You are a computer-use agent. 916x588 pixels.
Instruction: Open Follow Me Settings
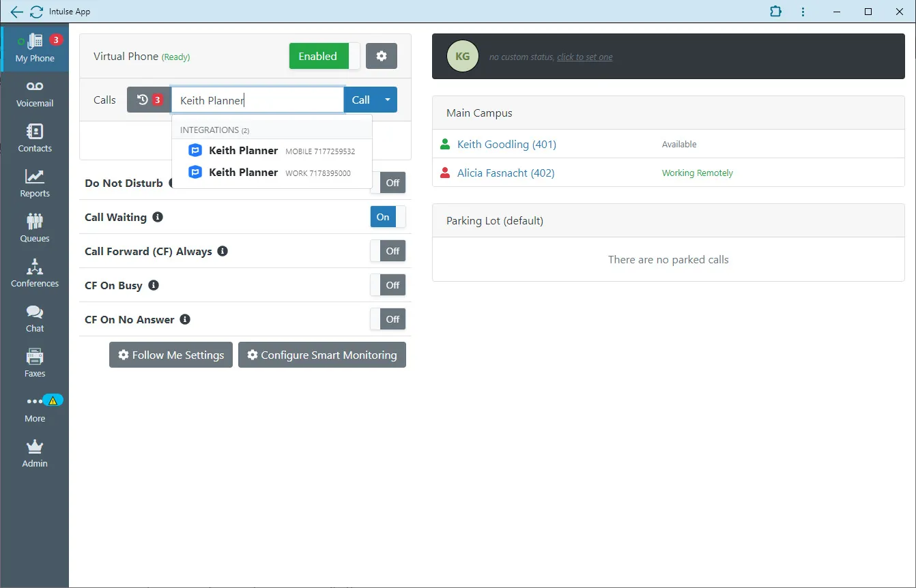170,355
